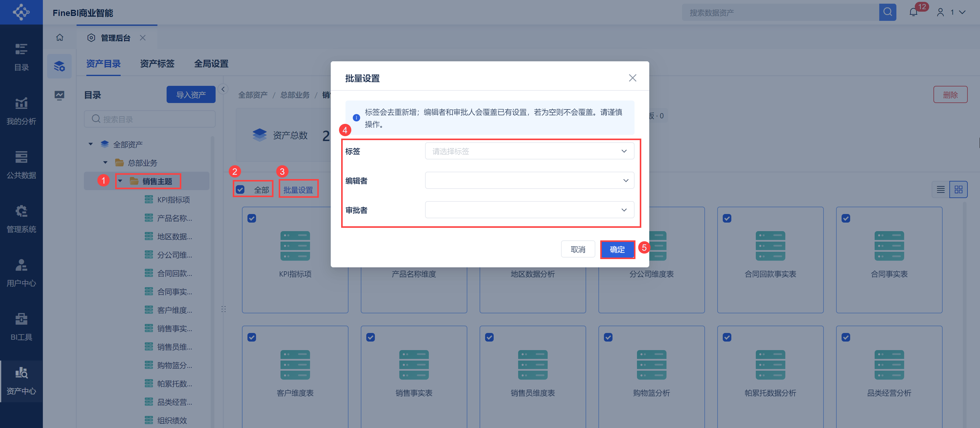Open the notifications bell
Screen dimensions: 980x428
pyautogui.click(x=914, y=12)
